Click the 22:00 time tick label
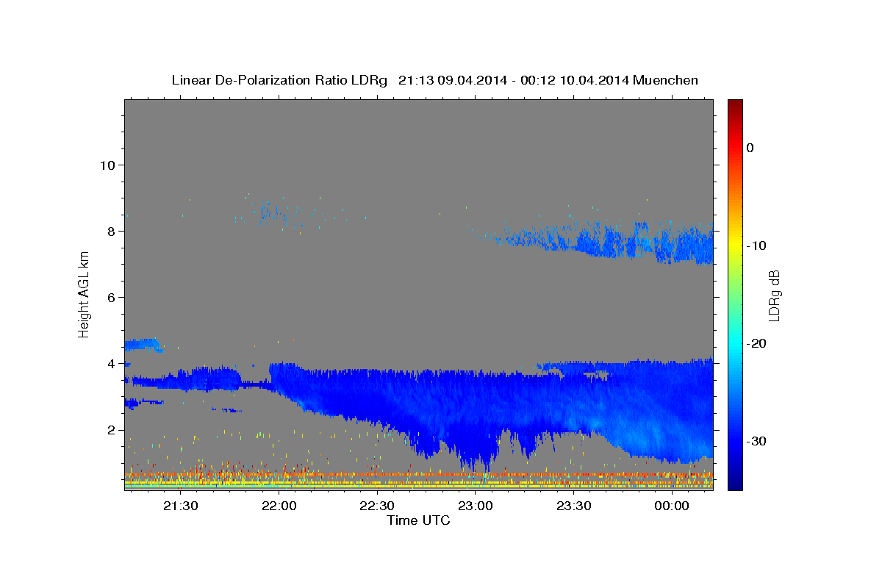Viewport: 882px width, 588px height. [279, 506]
